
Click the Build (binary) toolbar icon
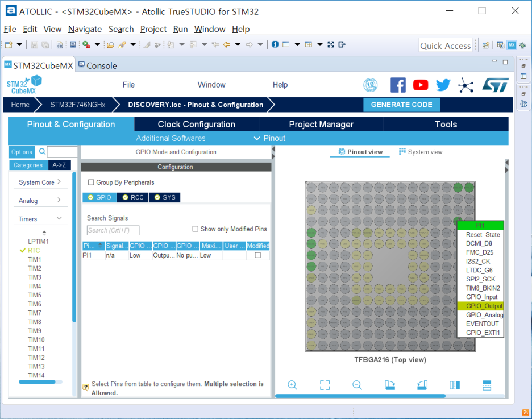point(59,44)
